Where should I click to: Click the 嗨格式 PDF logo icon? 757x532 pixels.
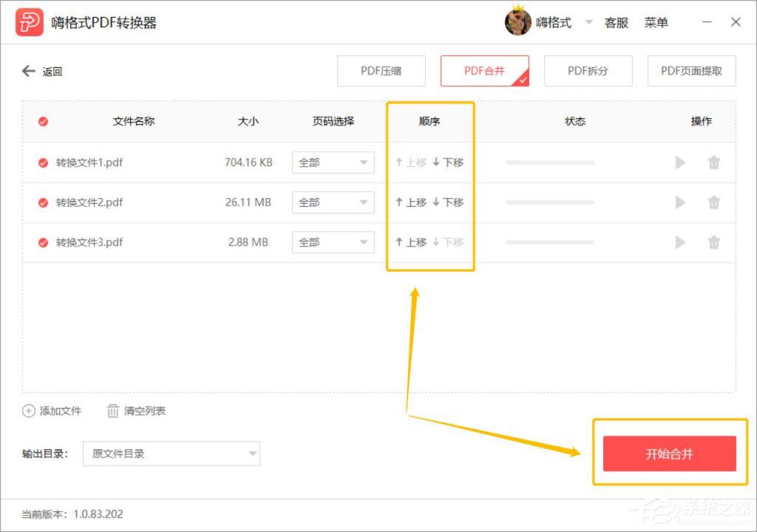coord(30,21)
